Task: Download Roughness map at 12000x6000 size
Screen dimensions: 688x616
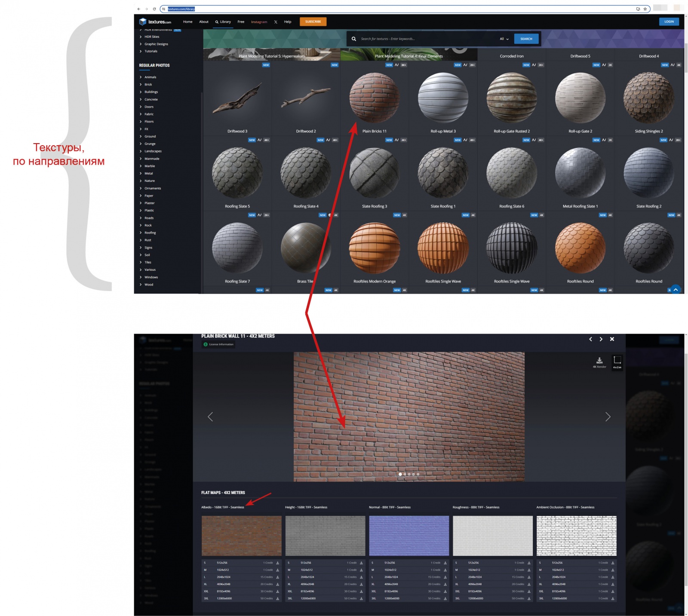Action: point(529,598)
